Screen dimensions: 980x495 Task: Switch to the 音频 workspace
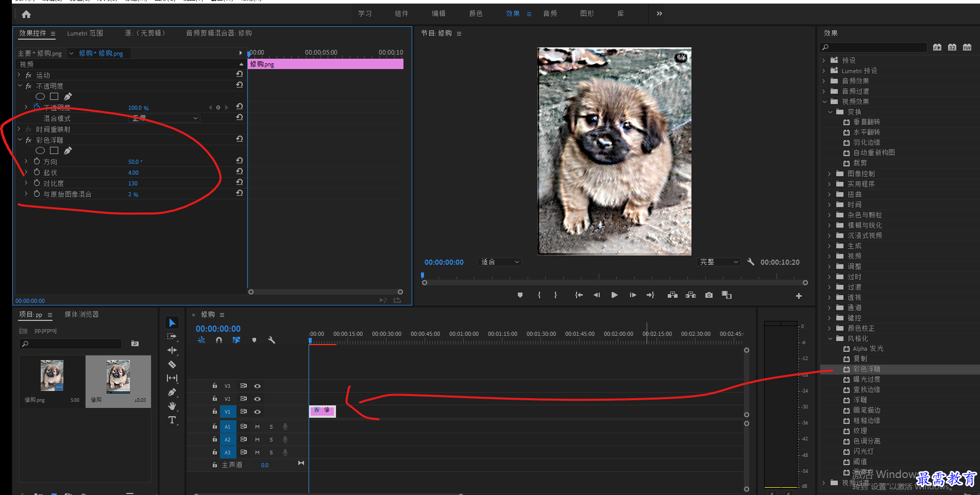[550, 13]
